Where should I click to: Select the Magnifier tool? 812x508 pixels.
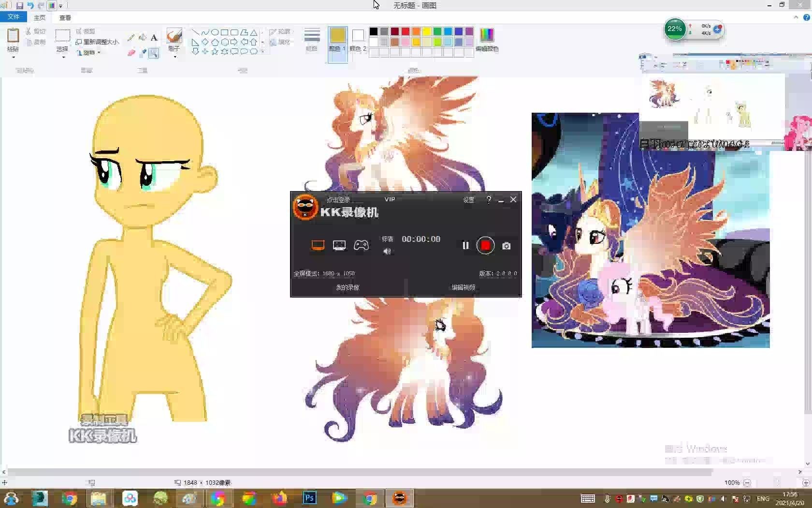click(154, 53)
